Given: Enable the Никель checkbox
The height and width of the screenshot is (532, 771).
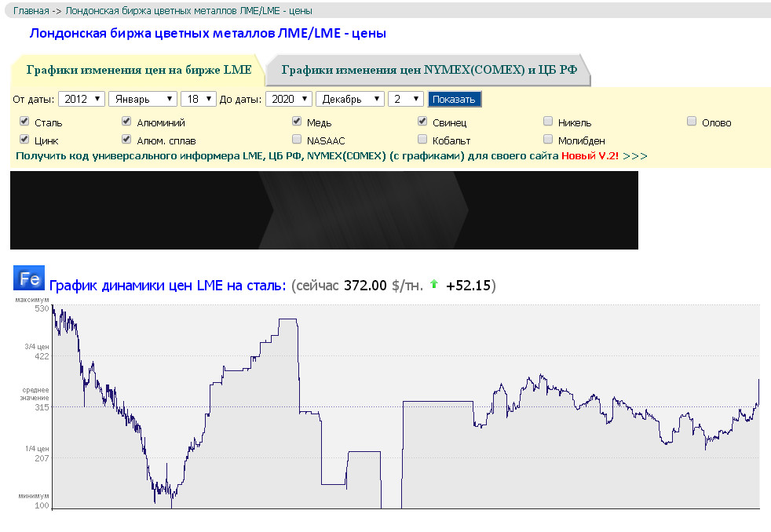Looking at the screenshot, I should coord(548,122).
